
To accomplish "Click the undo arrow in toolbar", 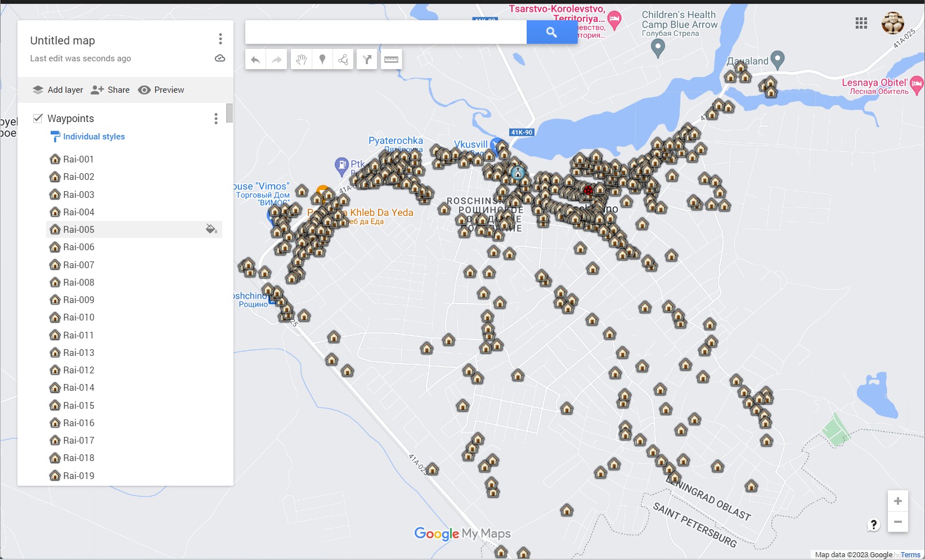I will coord(255,60).
